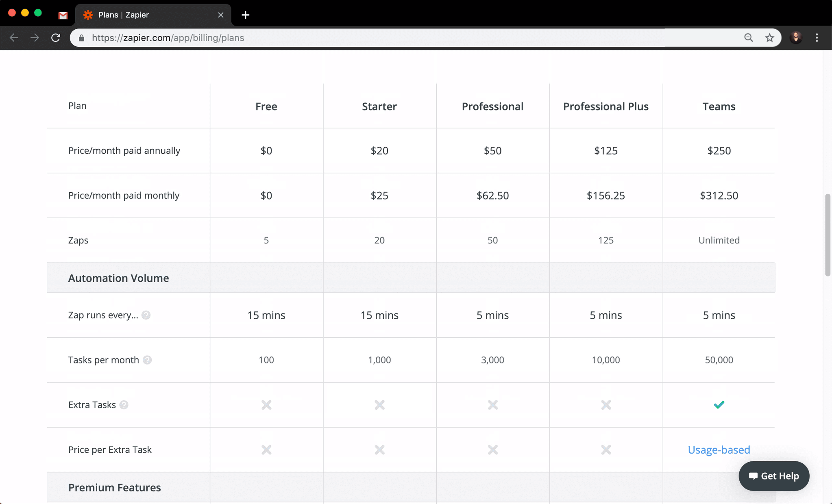
Task: Click help icon beside Tasks per month
Action: pos(147,360)
